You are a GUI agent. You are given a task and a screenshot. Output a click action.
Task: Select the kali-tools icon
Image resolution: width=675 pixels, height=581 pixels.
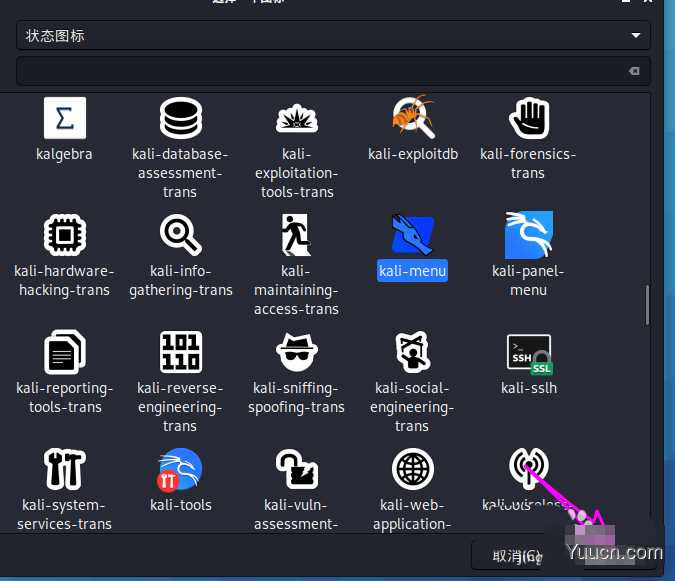(x=180, y=469)
